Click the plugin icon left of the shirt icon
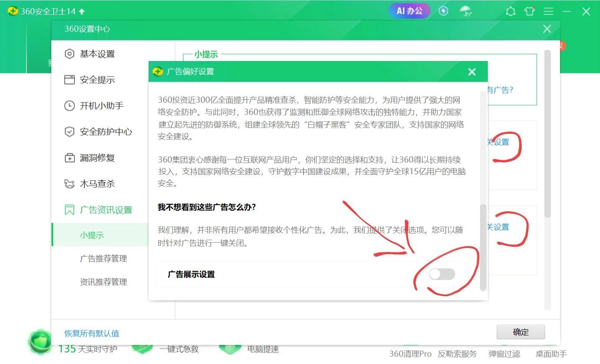 (510, 11)
